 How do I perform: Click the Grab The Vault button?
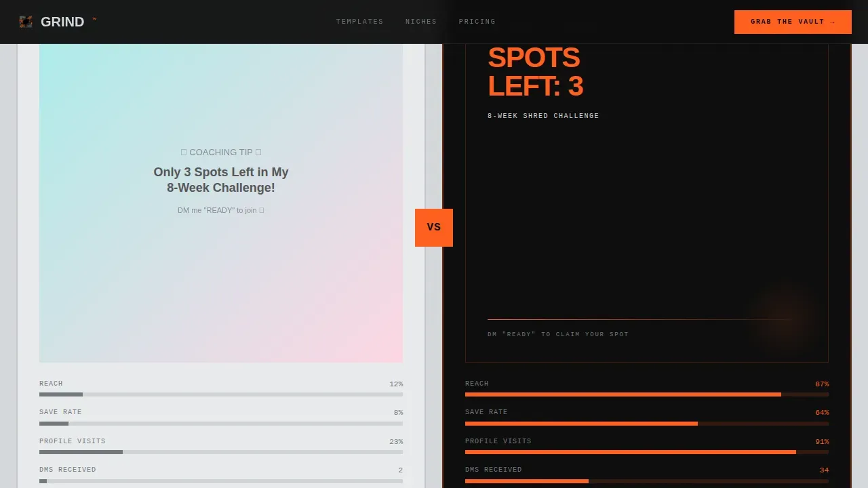793,22
